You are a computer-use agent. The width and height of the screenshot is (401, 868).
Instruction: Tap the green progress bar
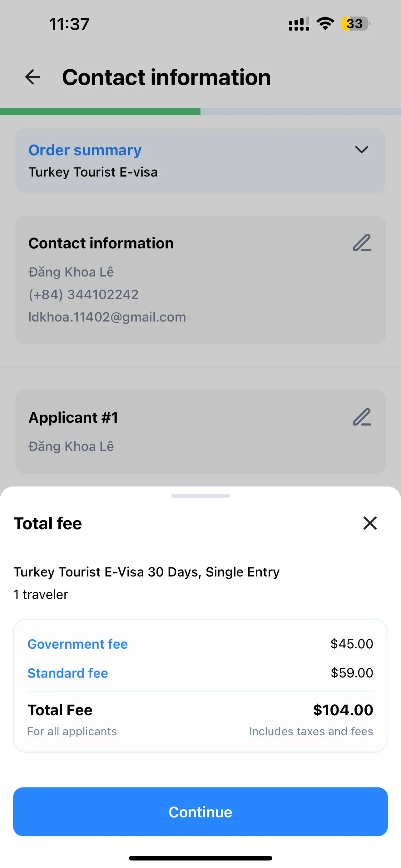(x=100, y=112)
